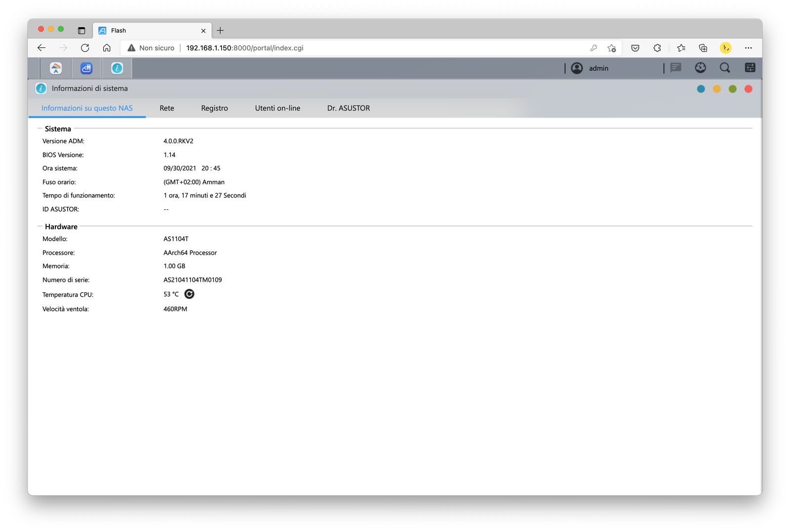Open a new browser tab
Screen dimensions: 790x532
click(220, 31)
